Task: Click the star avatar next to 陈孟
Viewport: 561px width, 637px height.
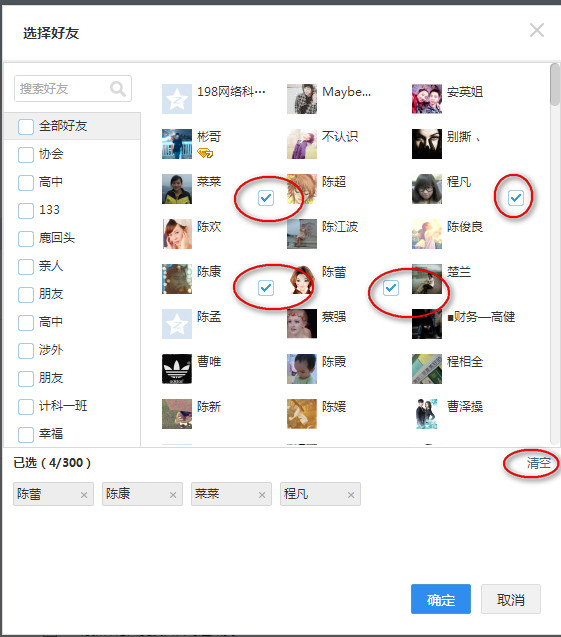Action: (x=177, y=324)
